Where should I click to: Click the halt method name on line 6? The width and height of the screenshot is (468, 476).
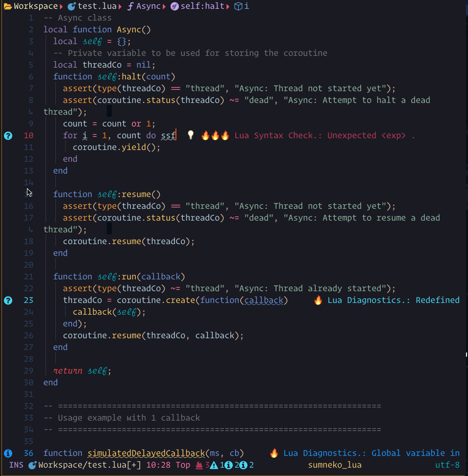point(131,77)
